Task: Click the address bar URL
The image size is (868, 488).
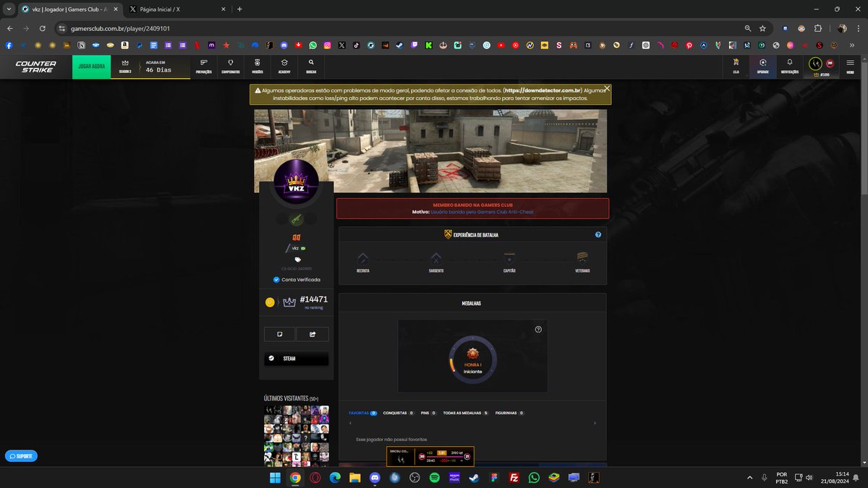Action: pyautogui.click(x=120, y=28)
